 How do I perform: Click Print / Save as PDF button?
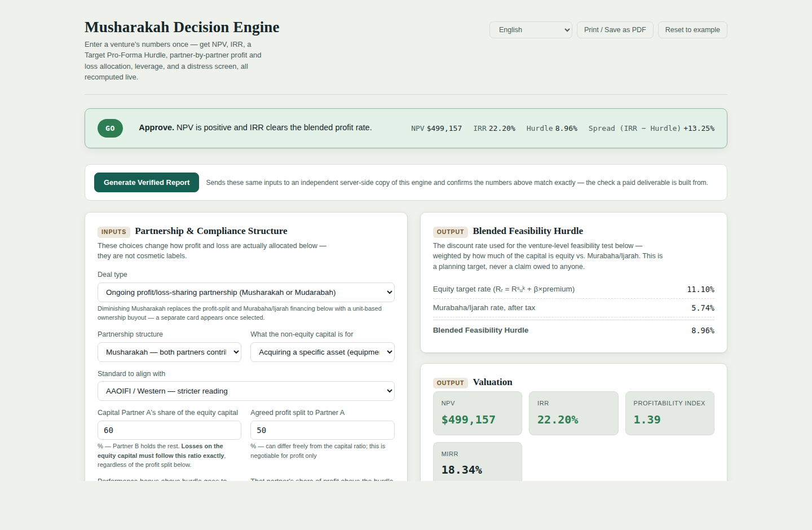[615, 30]
